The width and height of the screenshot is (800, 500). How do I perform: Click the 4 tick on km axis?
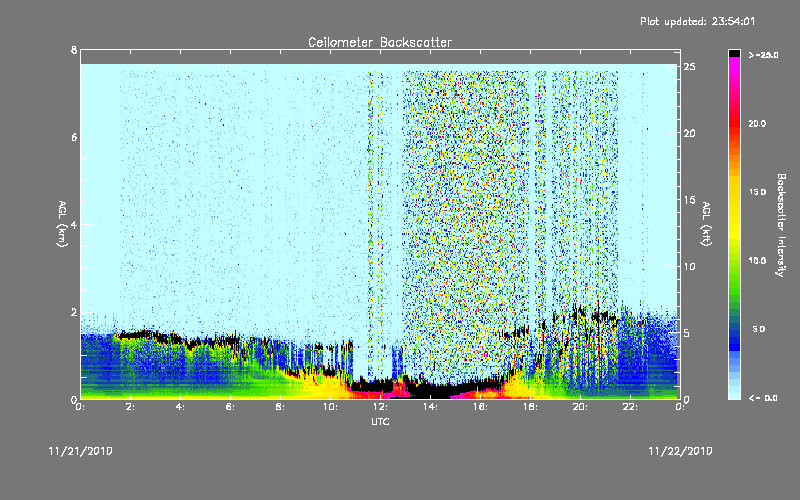click(x=74, y=224)
